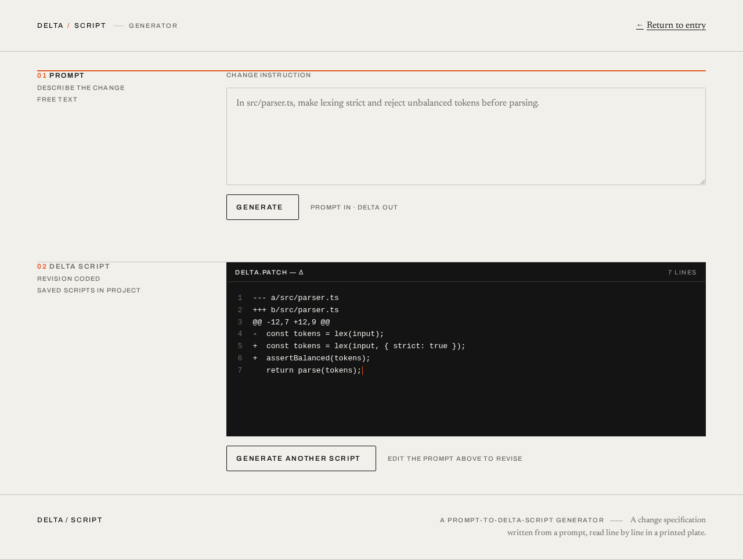This screenshot has width=743, height=560.
Task: Click the removed line const tokens = lex(input)
Action: [x=318, y=334]
